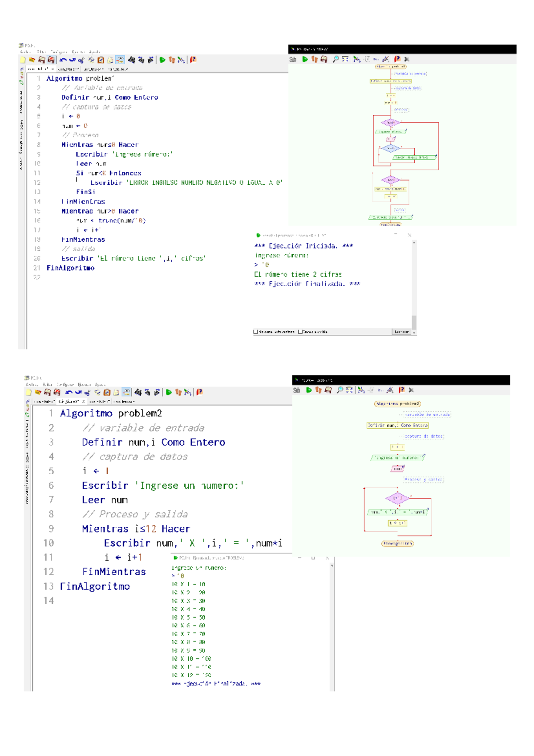Viewport: 534px width, 756px height.
Task: Toggle the 'Siempre visible' checkbox
Action: click(300, 332)
